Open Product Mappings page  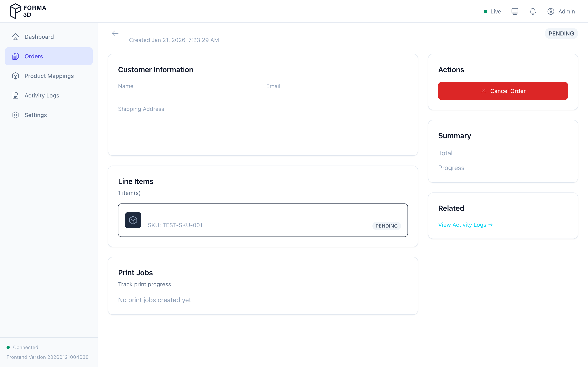[49, 76]
